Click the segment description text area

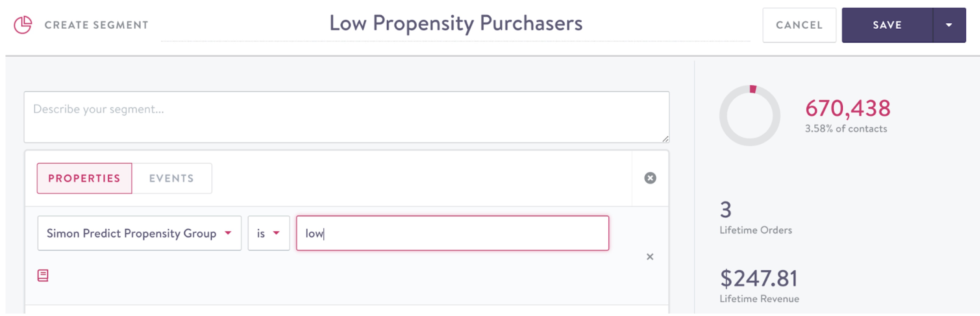tap(346, 117)
